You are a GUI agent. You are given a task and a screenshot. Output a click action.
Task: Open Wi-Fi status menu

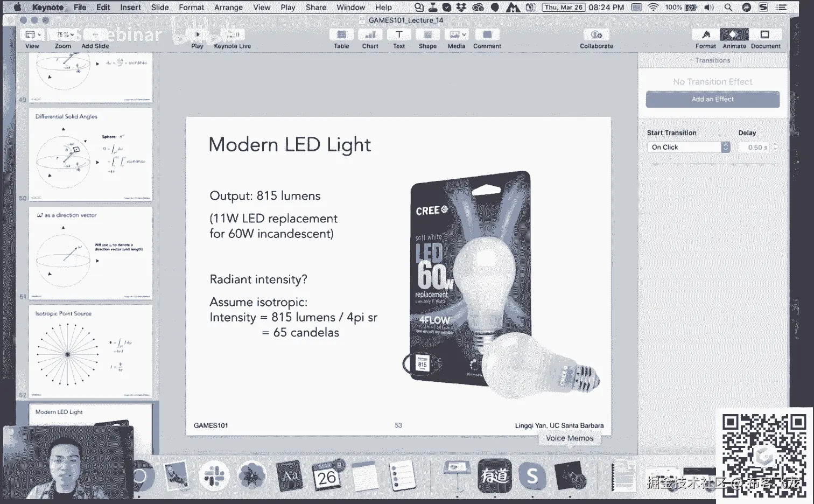point(653,7)
